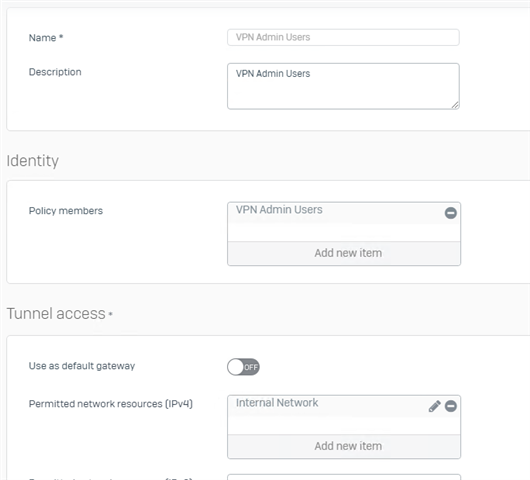
Task: Select the VPN Admin Users policy member entry
Action: click(335, 212)
